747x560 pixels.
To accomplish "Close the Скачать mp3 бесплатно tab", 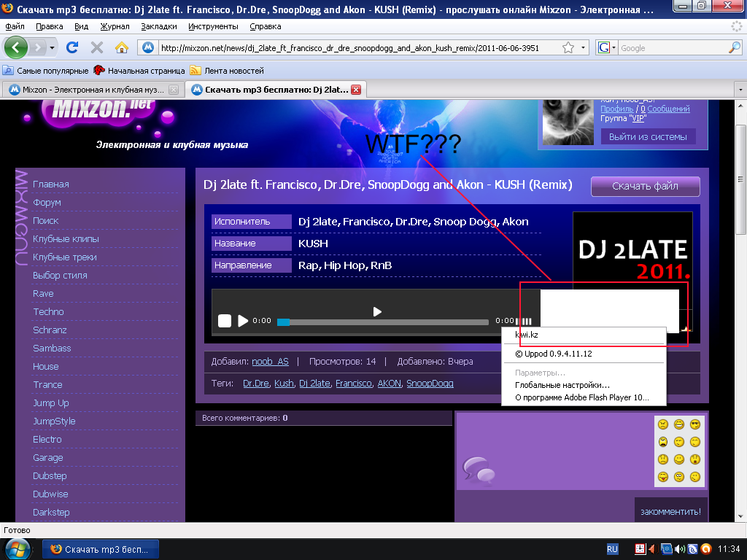I will pyautogui.click(x=356, y=90).
